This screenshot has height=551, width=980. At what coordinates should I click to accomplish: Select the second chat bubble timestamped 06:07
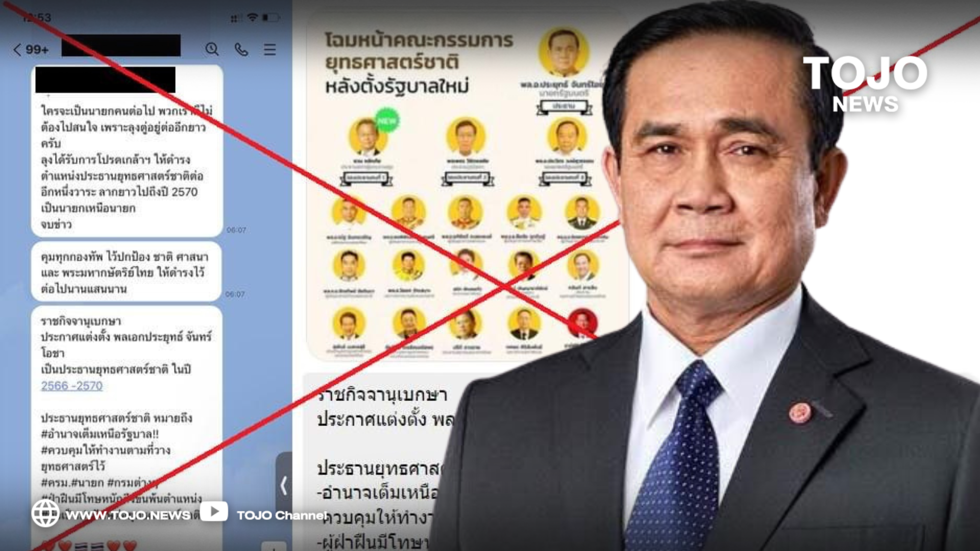(x=126, y=271)
